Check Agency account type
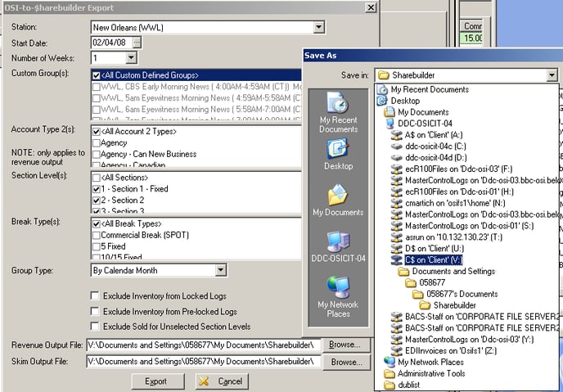This screenshot has height=392, width=563. (x=96, y=143)
